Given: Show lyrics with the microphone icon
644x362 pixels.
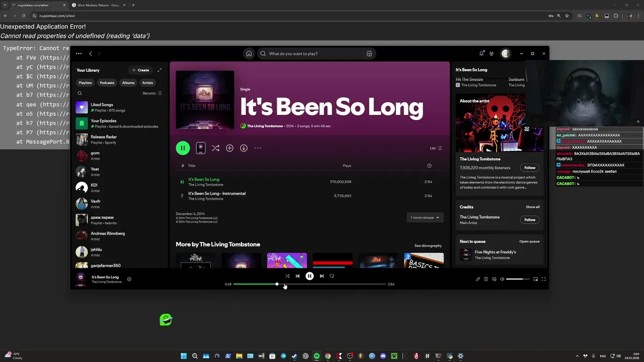Looking at the screenshot, I should pos(478,279).
